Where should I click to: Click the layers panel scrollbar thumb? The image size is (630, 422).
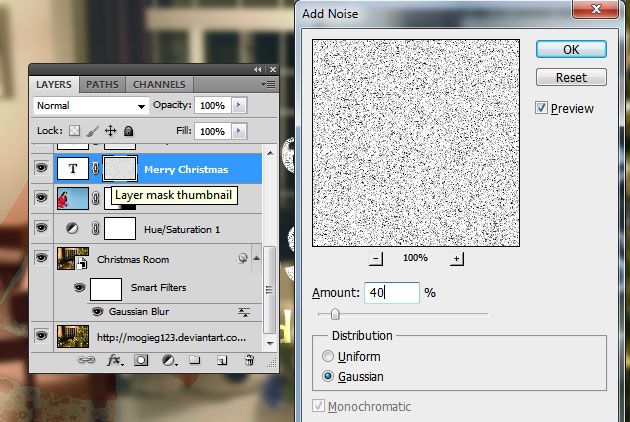click(x=269, y=289)
